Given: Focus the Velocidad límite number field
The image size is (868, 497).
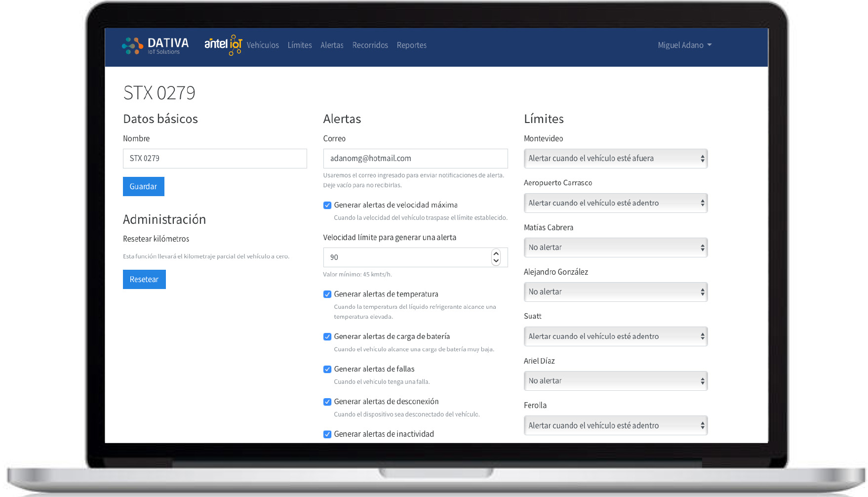Looking at the screenshot, I should (x=415, y=257).
